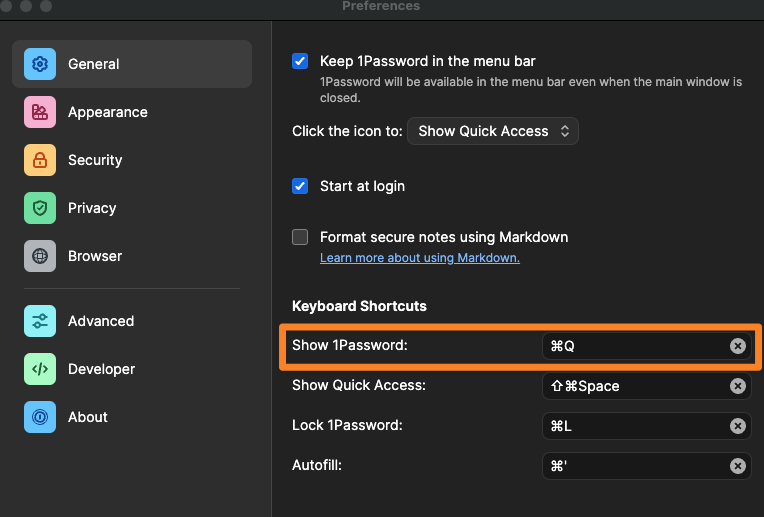The image size is (764, 517).
Task: Enable Format secure notes using Markdown
Action: click(x=300, y=237)
